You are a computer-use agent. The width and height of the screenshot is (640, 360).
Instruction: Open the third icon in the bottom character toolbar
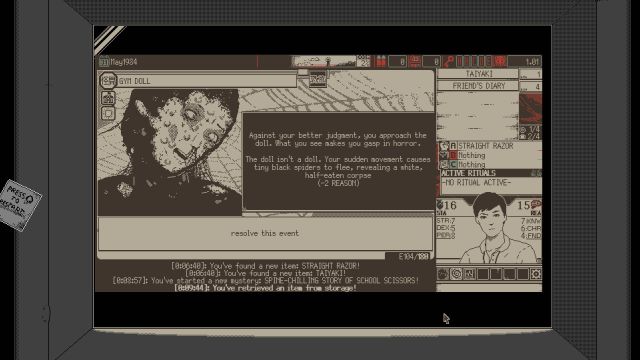click(469, 274)
